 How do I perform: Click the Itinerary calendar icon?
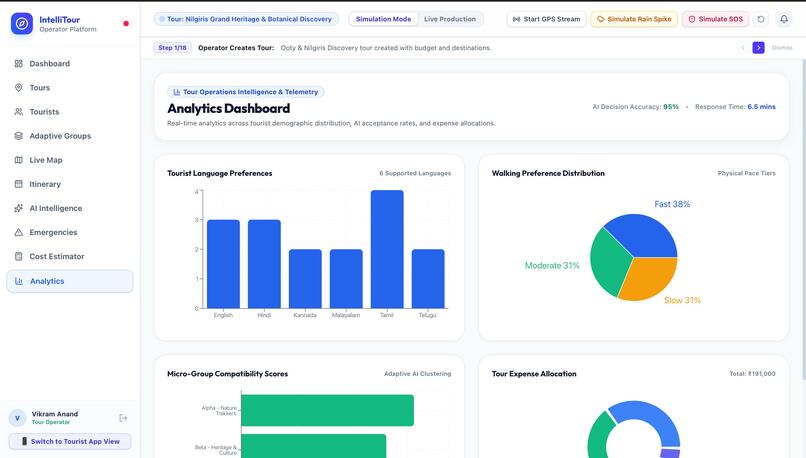point(19,184)
